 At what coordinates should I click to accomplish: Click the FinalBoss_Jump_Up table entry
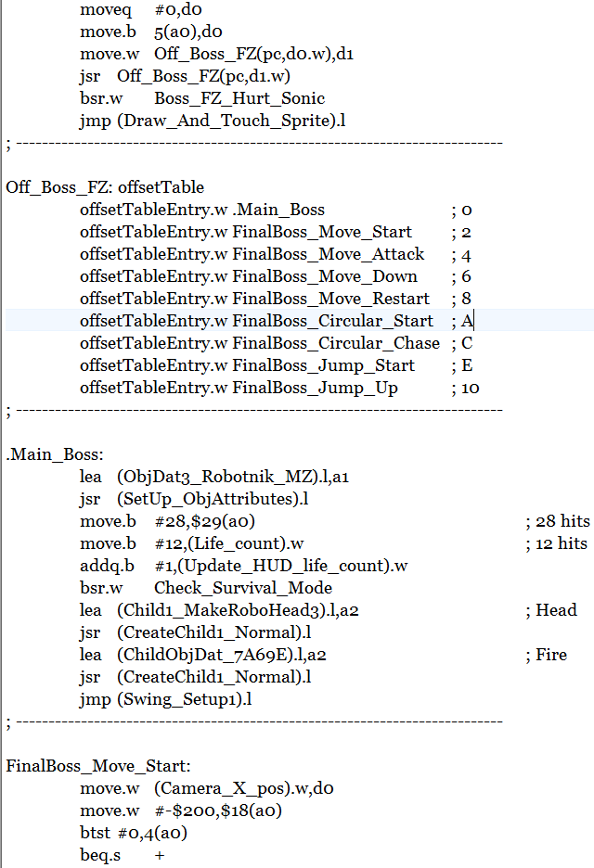click(315, 388)
